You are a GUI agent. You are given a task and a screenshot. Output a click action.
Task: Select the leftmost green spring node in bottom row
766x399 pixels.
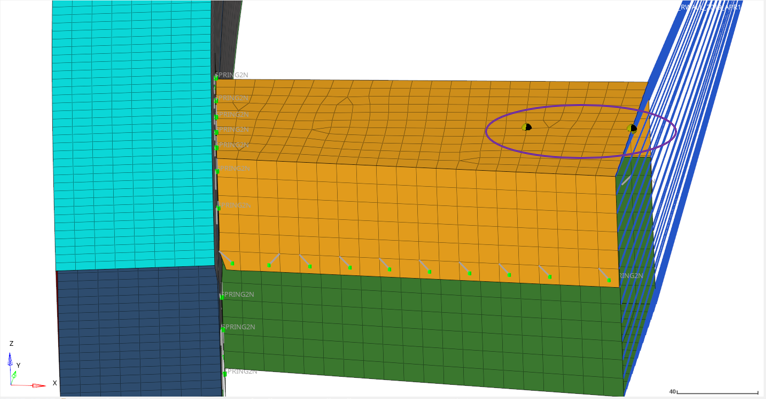(x=233, y=264)
